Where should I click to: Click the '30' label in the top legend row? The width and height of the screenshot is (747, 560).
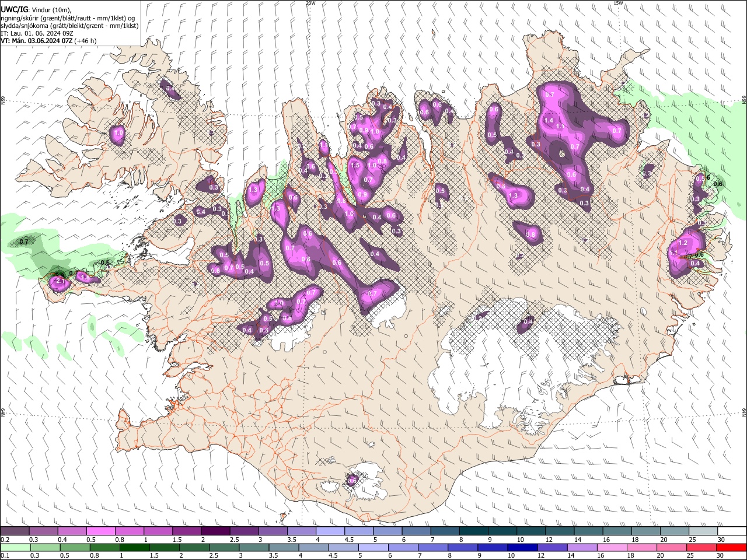tap(721, 540)
